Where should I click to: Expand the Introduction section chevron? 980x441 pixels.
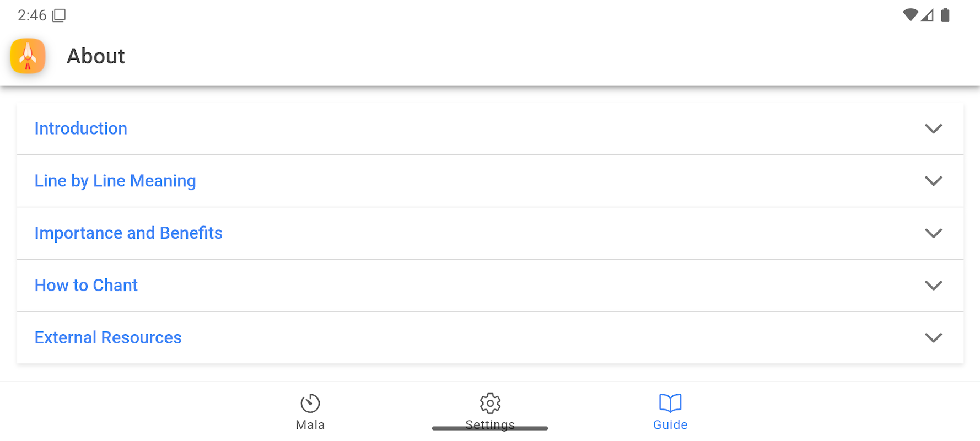click(x=933, y=128)
